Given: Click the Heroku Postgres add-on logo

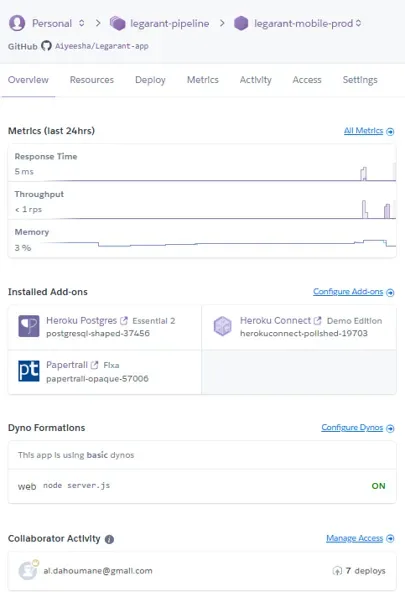Looking at the screenshot, I should tap(29, 326).
